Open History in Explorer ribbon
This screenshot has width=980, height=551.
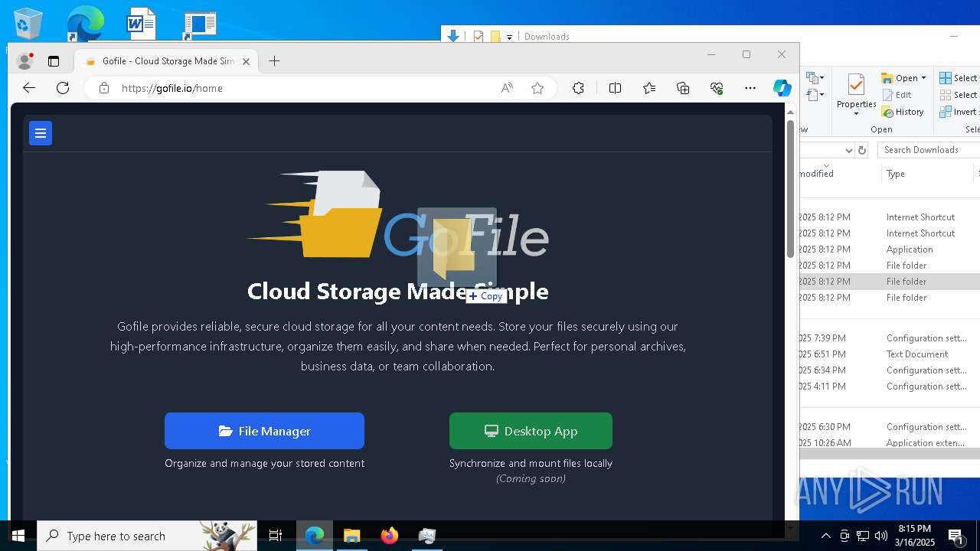903,112
